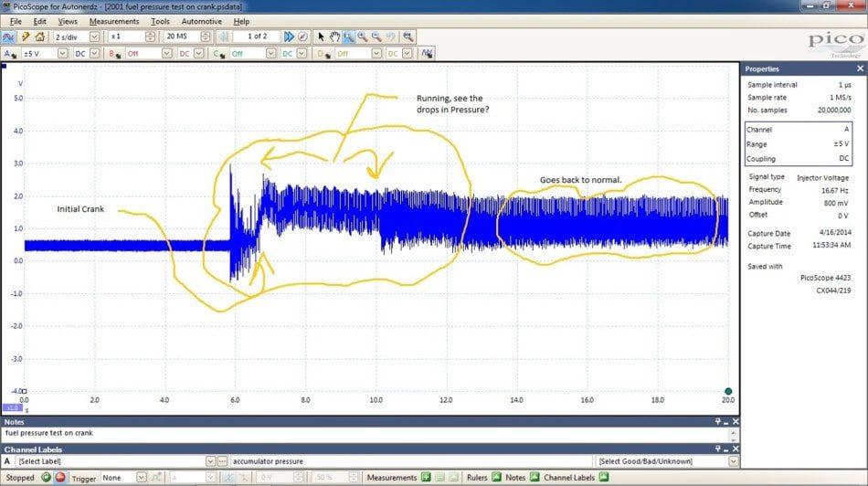Click the accumulator pressure description field

coord(411,461)
